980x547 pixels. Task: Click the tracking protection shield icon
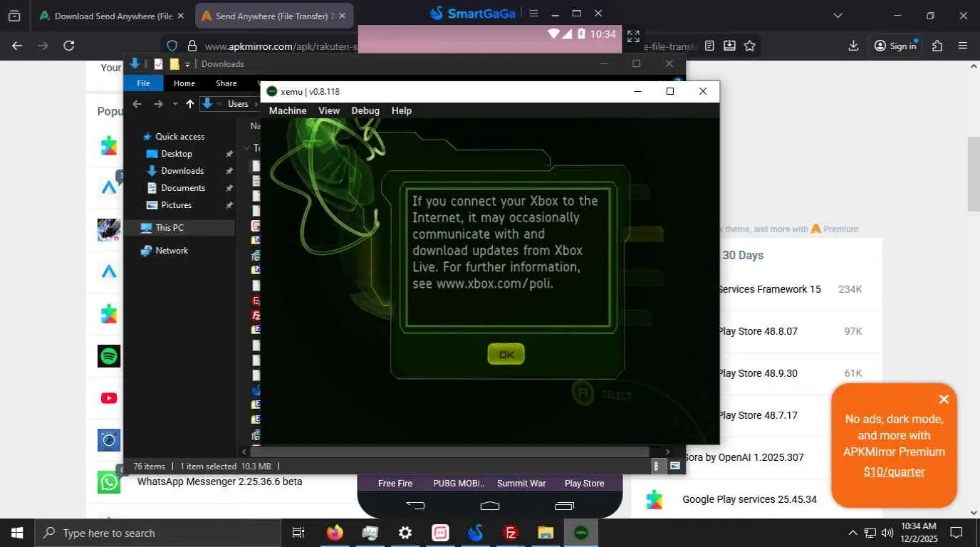tap(172, 46)
